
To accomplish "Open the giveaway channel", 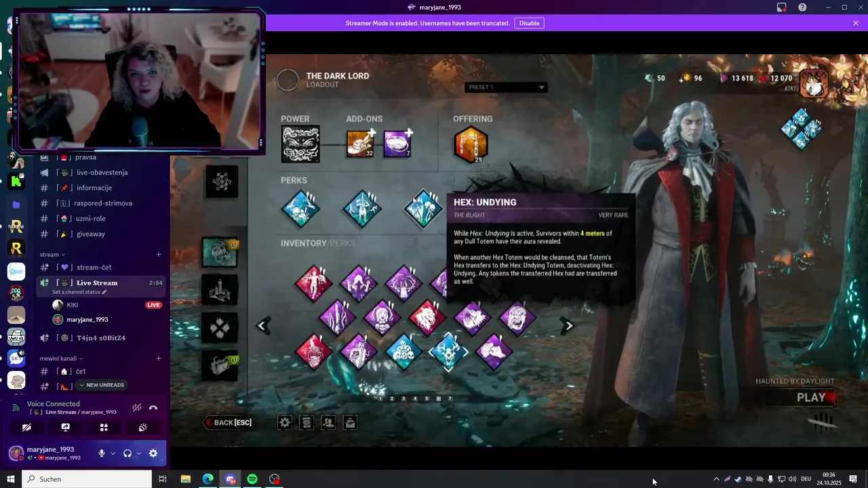I will [x=101, y=234].
